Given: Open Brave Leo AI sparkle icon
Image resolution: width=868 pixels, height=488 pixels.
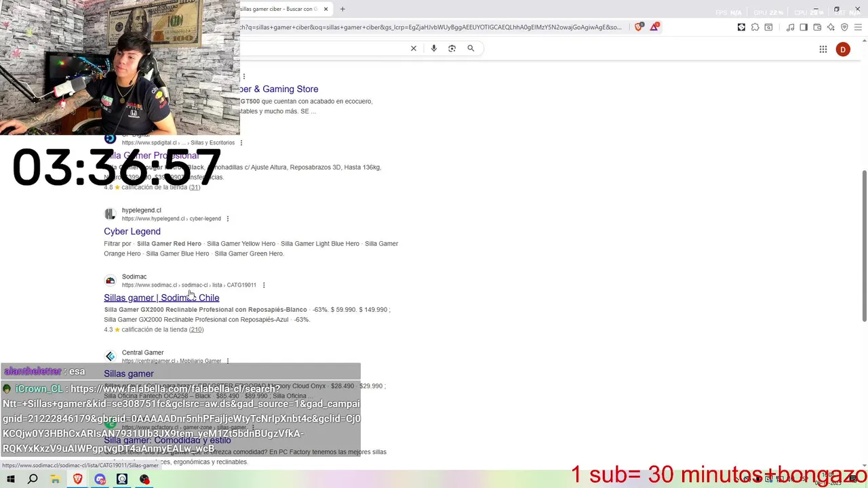Looking at the screenshot, I should [831, 27].
